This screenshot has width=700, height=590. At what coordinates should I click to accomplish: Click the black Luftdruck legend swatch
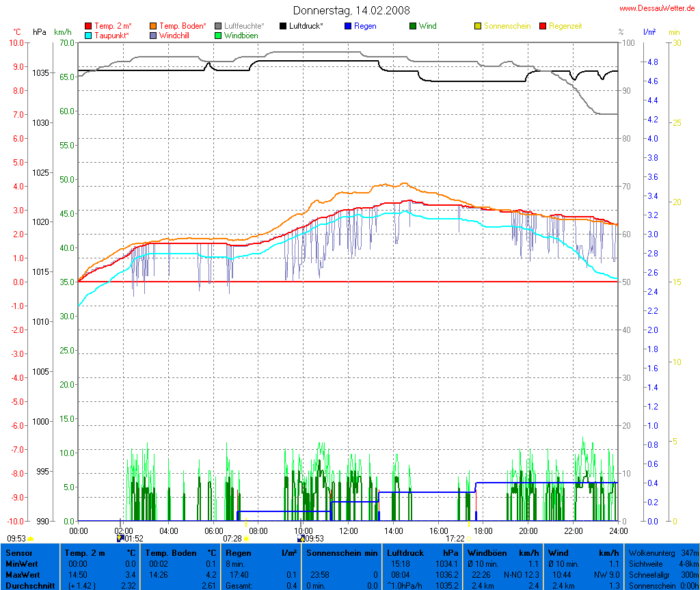[284, 26]
